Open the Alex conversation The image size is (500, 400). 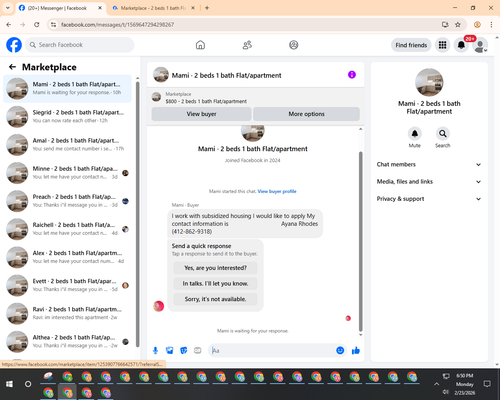click(68, 257)
